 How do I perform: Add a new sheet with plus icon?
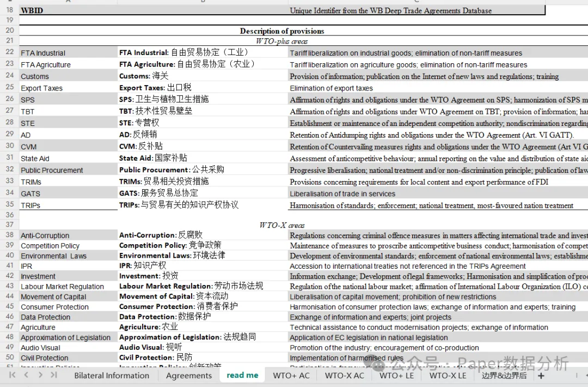541,376
